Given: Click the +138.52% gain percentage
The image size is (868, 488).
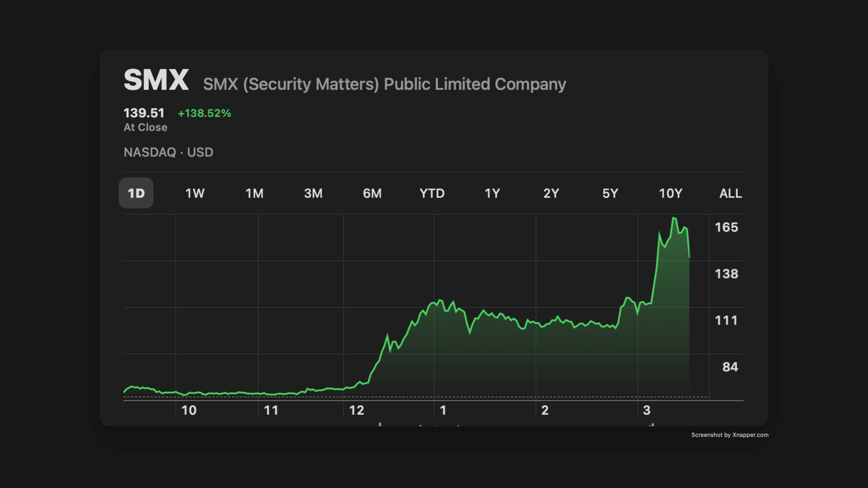Looking at the screenshot, I should (x=204, y=114).
